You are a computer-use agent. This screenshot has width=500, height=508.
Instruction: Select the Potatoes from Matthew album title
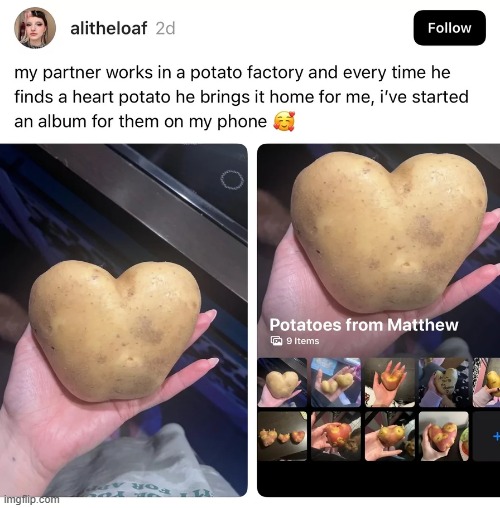pyautogui.click(x=364, y=325)
